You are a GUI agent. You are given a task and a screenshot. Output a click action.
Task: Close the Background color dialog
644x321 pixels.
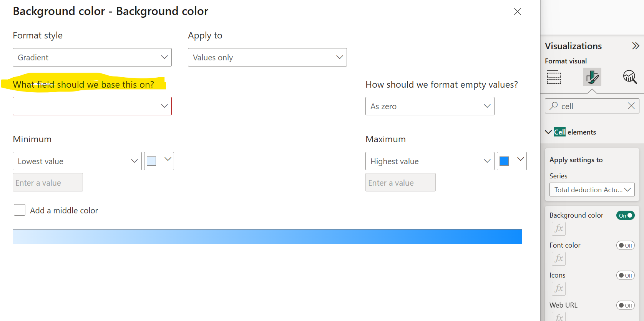coord(518,12)
